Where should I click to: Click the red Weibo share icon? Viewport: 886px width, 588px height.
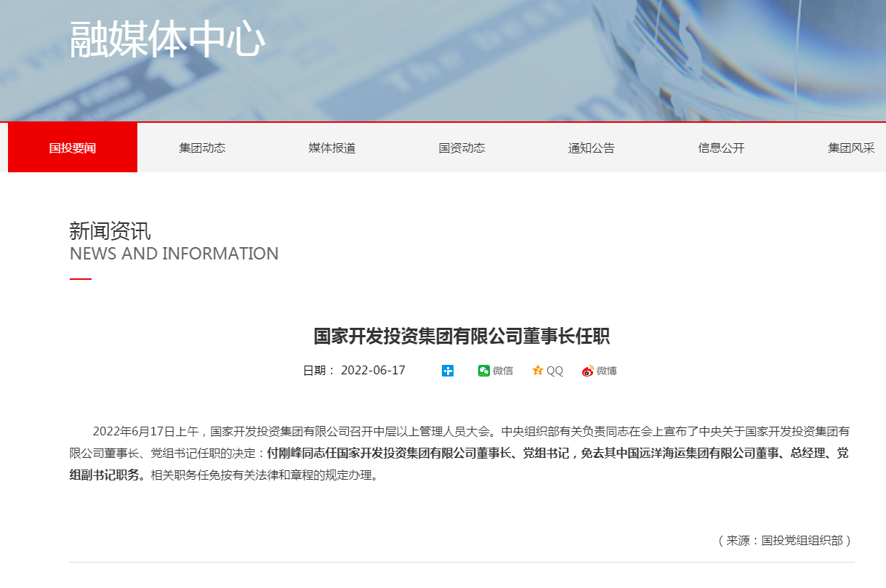[x=588, y=371]
